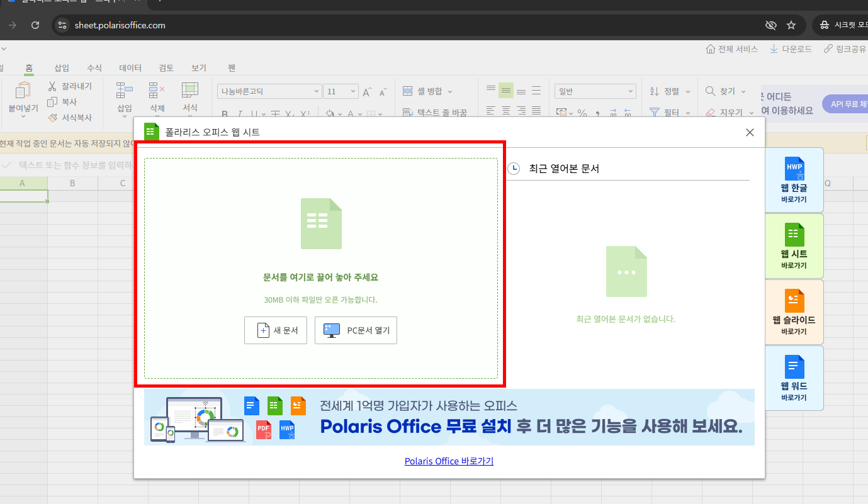Toggle italic formatting
This screenshot has height=504, width=868.
point(240,112)
